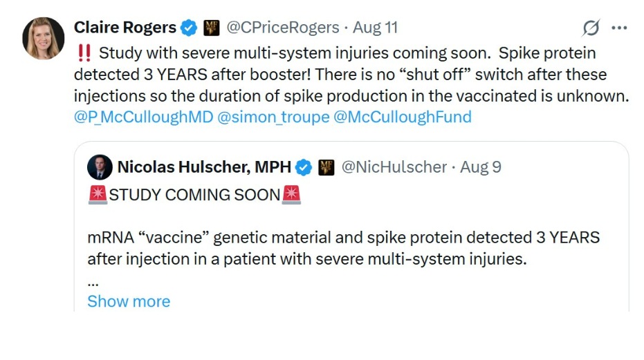Visit the @simon_troupe mention
The width and height of the screenshot is (644, 360).
click(x=273, y=117)
